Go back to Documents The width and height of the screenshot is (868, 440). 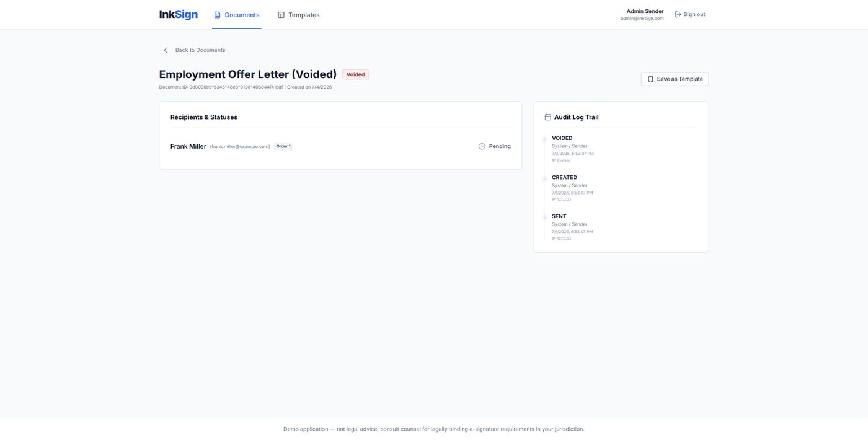point(194,50)
